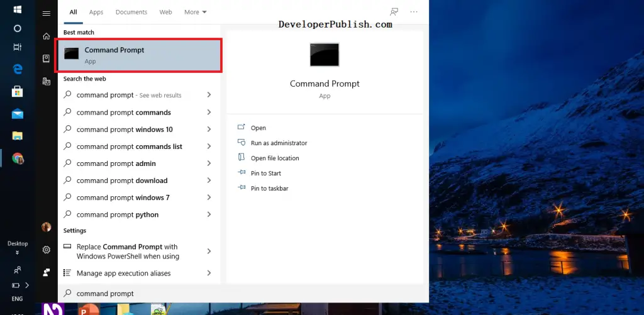Open the purple N desktop icon
The image size is (644, 315).
click(x=53, y=309)
